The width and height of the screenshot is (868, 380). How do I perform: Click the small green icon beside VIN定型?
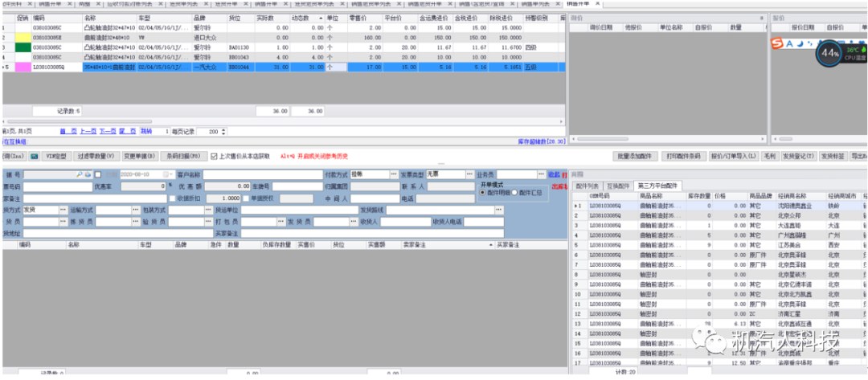(x=35, y=156)
